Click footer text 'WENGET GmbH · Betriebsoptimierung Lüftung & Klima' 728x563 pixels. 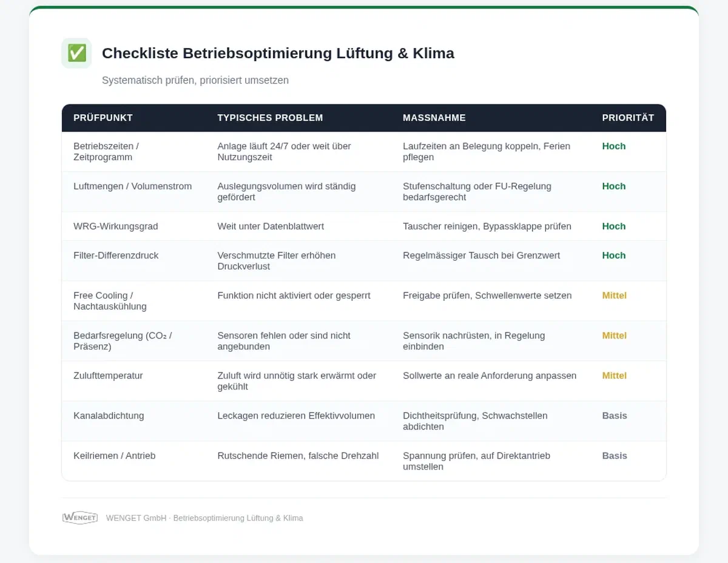(x=204, y=518)
